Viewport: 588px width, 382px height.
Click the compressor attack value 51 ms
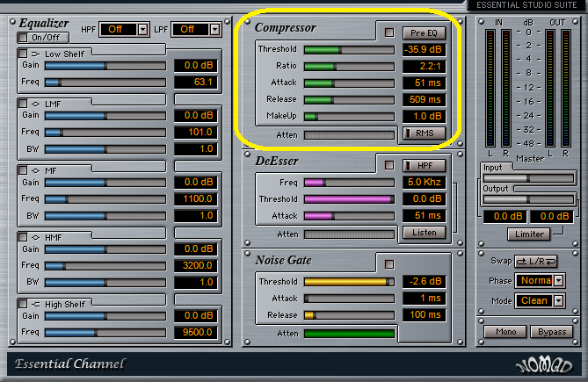coord(424,83)
